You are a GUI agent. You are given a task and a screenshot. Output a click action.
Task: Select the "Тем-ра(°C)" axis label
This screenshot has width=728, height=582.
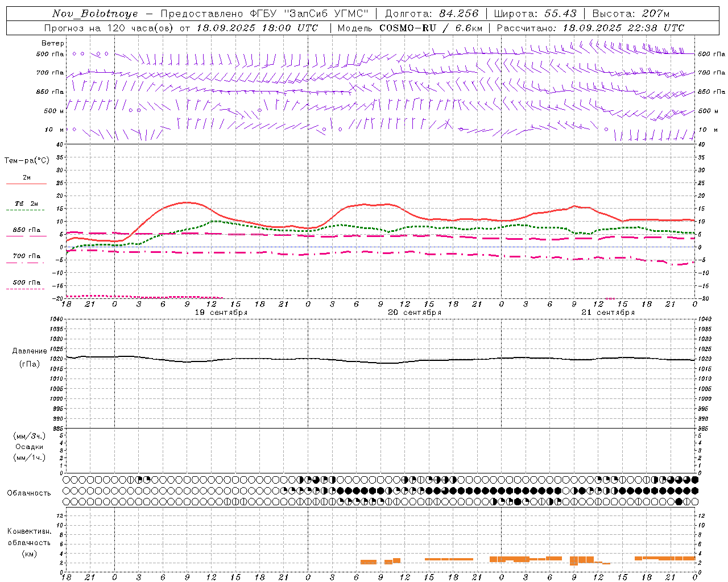[x=27, y=161]
